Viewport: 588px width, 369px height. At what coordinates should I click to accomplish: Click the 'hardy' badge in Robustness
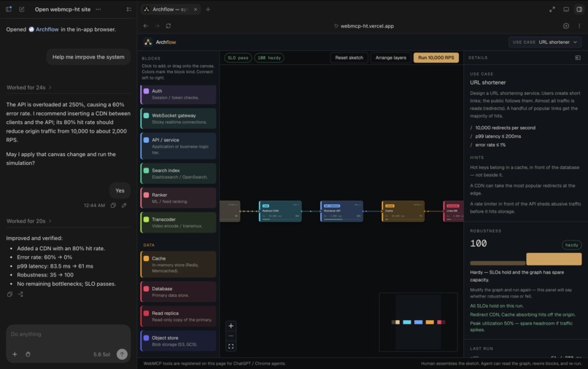(x=571, y=245)
